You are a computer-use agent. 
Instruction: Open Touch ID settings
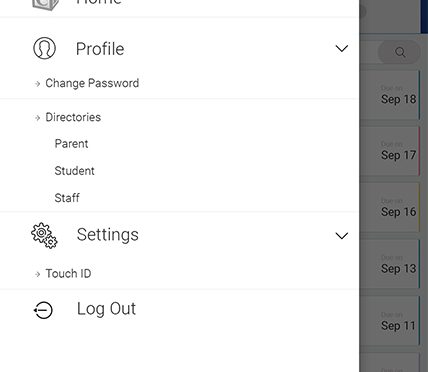pos(68,273)
